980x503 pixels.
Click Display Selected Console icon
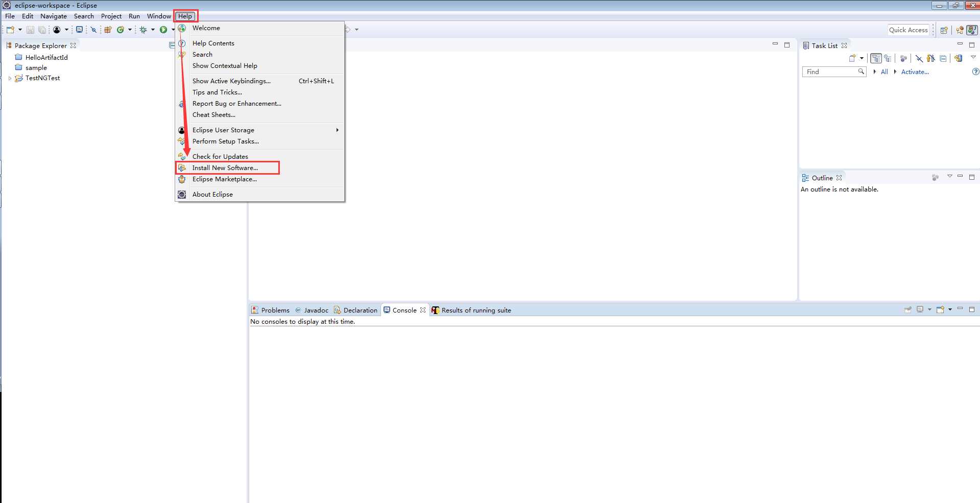(x=920, y=309)
